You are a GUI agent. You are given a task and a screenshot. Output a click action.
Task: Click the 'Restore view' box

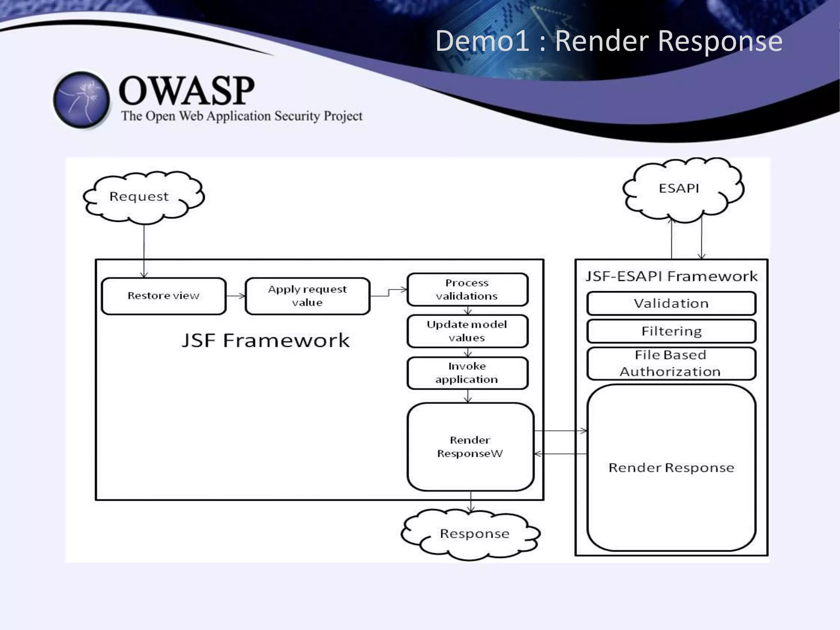pos(164,296)
